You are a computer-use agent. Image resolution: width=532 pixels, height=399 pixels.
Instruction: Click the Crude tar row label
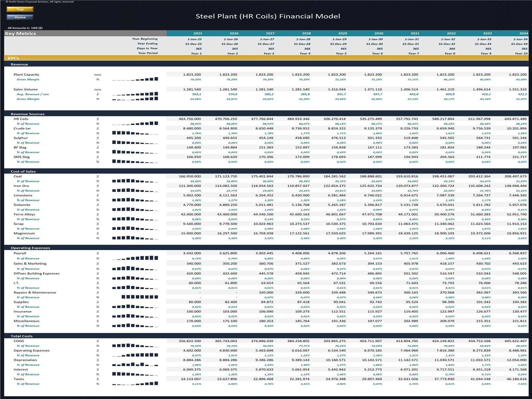(x=22, y=128)
